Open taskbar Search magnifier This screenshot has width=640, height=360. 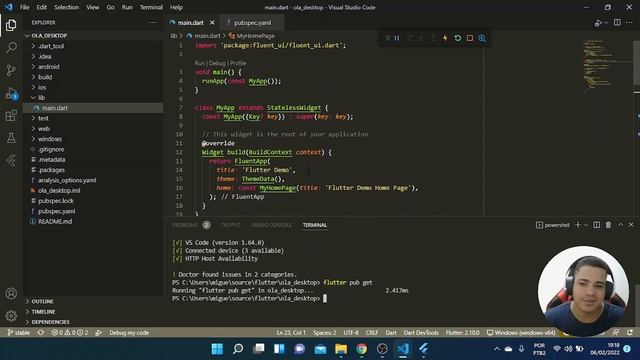pos(238,349)
